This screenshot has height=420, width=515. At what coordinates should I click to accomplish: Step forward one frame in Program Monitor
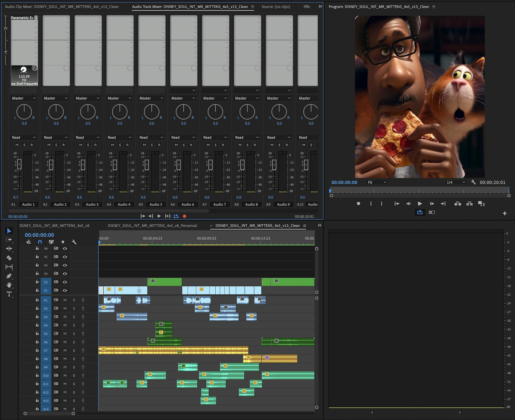[x=432, y=204]
